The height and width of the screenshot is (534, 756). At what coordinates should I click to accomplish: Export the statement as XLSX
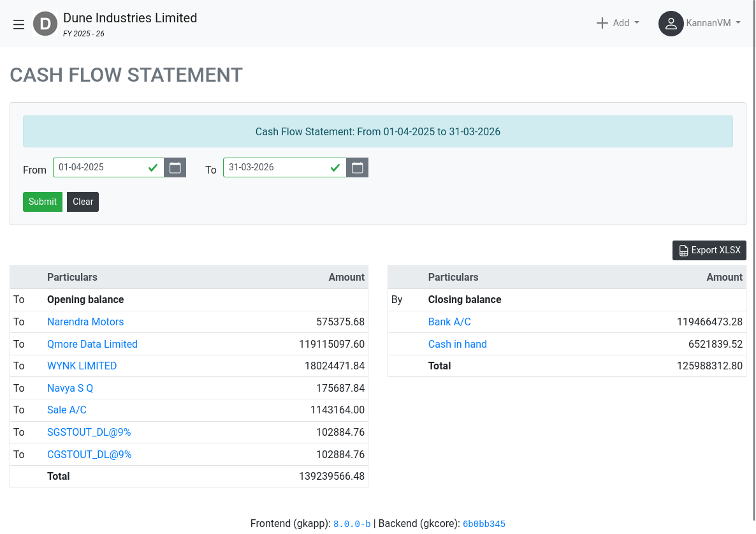709,250
